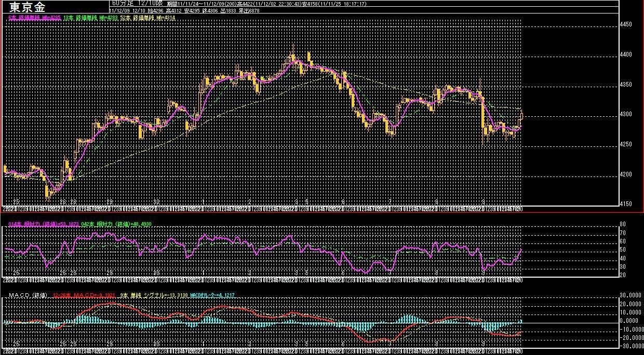Select the 60分足 timeframe label
644x355 pixels.
pos(123,3)
